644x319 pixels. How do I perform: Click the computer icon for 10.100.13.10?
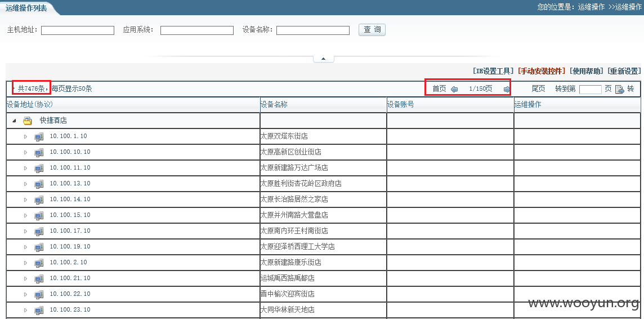click(39, 184)
